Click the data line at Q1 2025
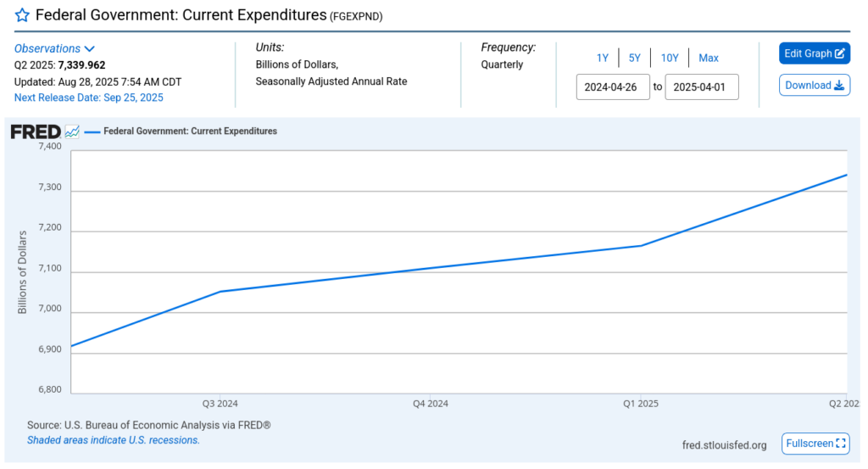868x469 pixels. tap(641, 246)
